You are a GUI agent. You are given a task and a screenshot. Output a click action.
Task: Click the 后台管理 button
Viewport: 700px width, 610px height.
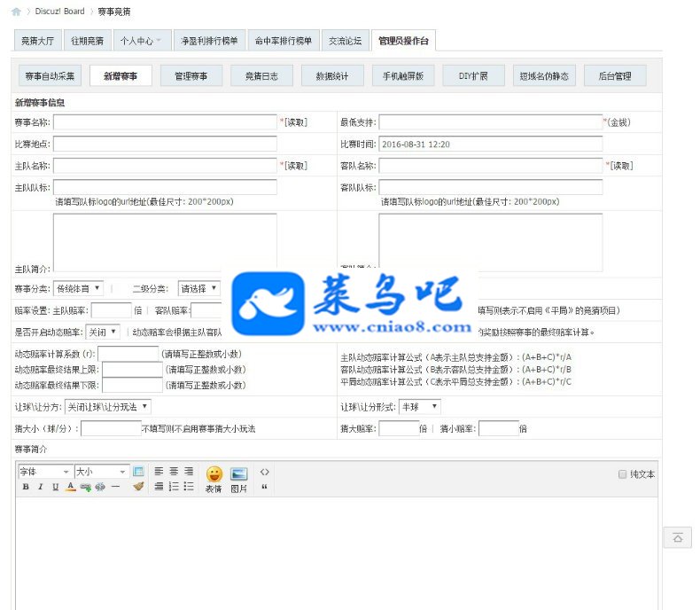click(615, 76)
